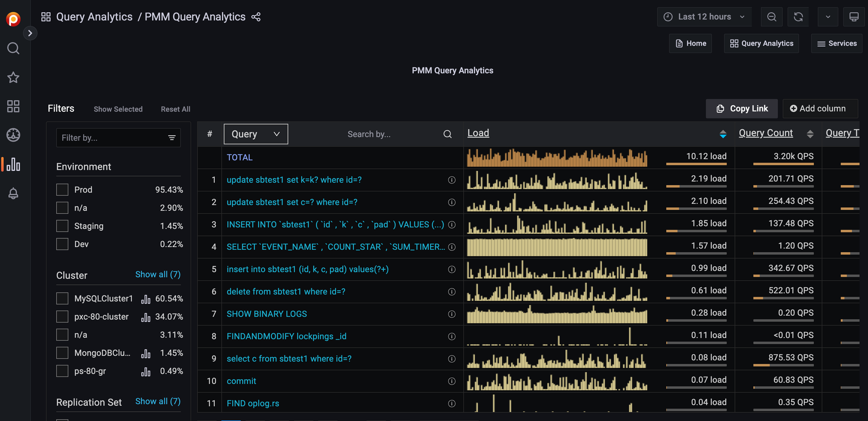Click the share dashboard icon
This screenshot has width=868, height=421.
[256, 17]
